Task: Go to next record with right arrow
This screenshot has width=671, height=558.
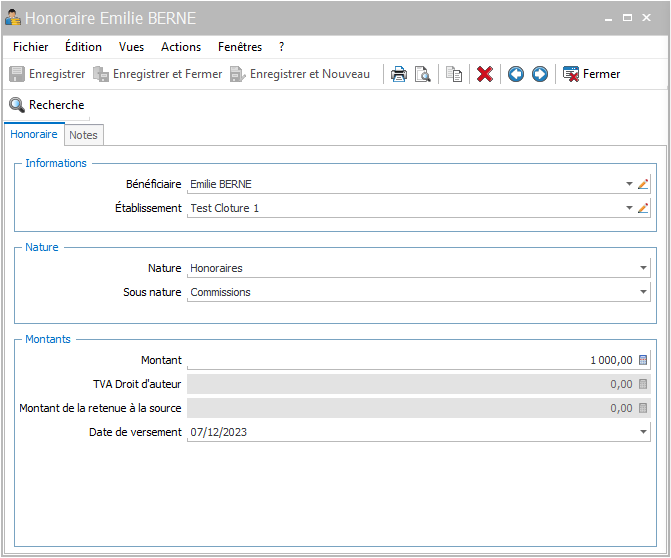Action: coord(540,74)
